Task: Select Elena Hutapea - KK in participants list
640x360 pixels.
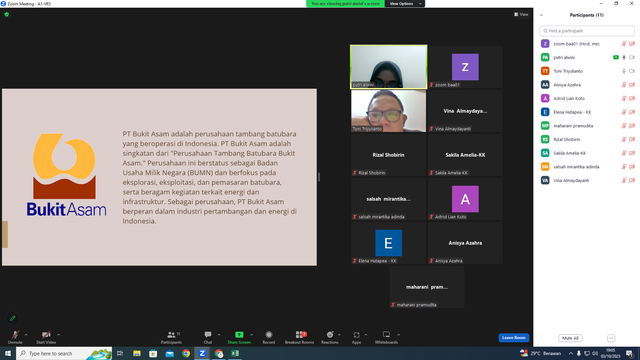Action: [587, 112]
